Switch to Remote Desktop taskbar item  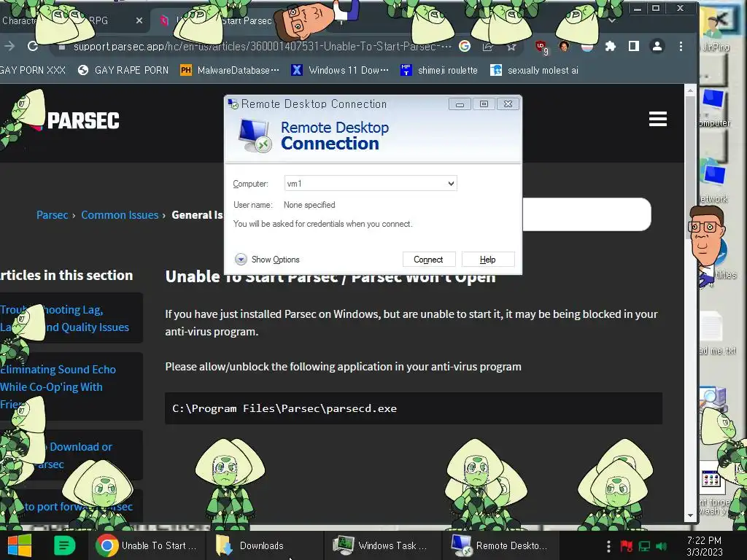pyautogui.click(x=500, y=545)
